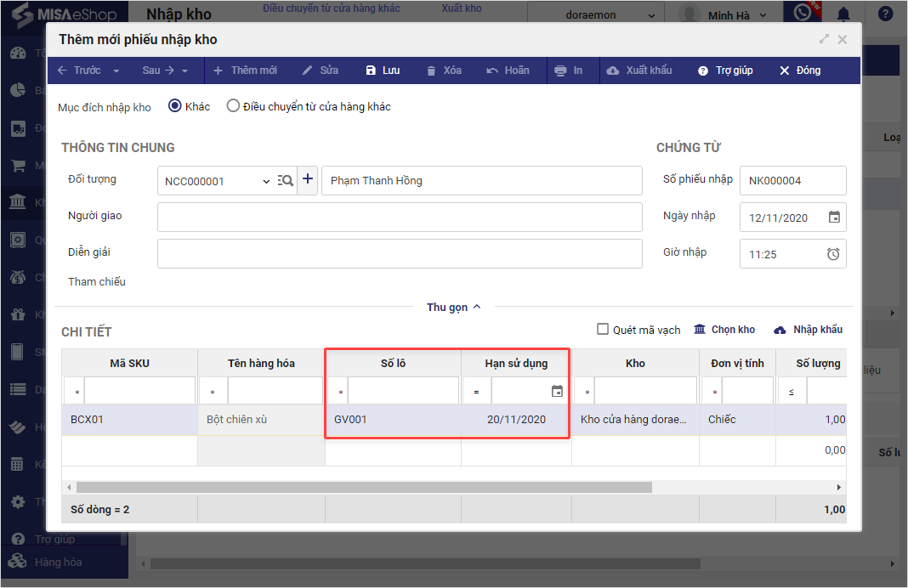Click the sidebar dashboard gauge icon
Image resolution: width=908 pixels, height=588 pixels.
click(19, 54)
